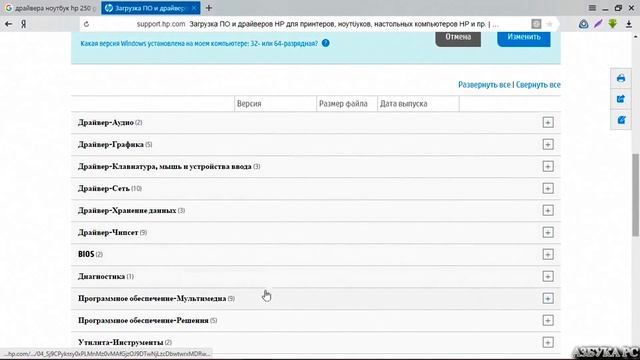The image size is (640, 360).
Task: Click the BIOS row title
Action: point(86,254)
